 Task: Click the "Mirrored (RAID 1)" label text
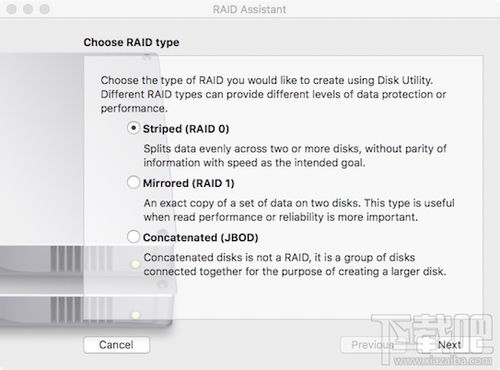click(189, 183)
